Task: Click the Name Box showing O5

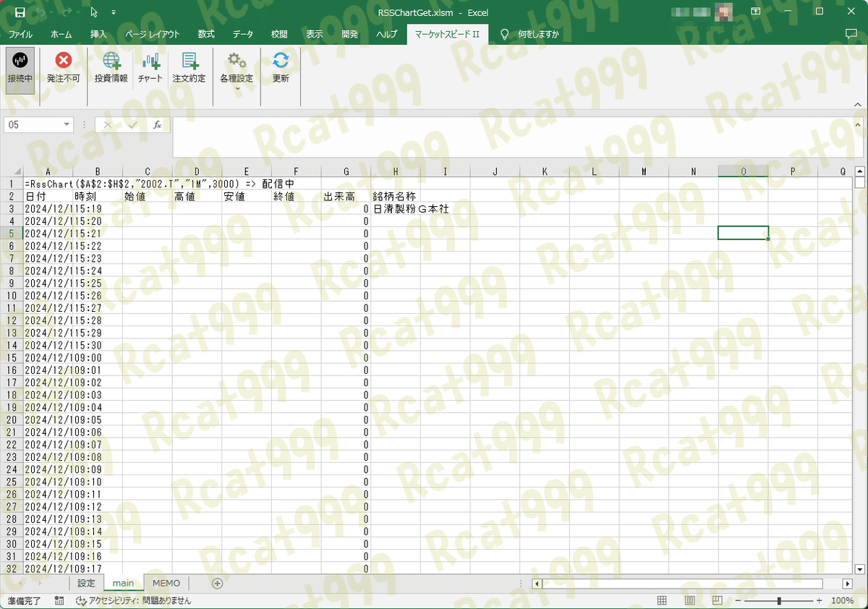Action: pyautogui.click(x=33, y=125)
